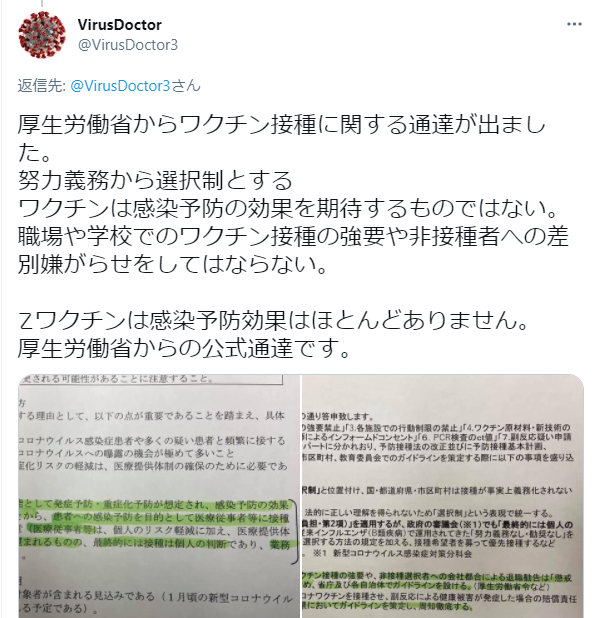The height and width of the screenshot is (618, 603).
Task: Select the last line 厚生労働省からの公式通達です
Action: point(184,348)
